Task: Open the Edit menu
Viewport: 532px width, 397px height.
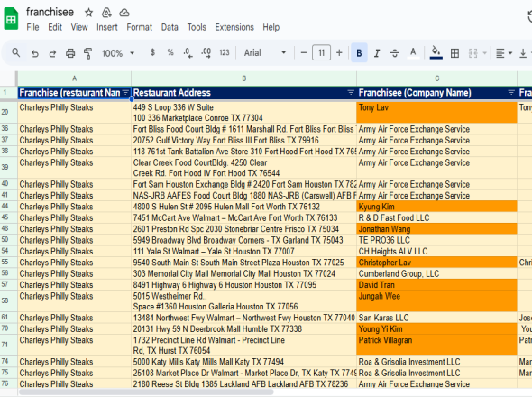Action: [55, 27]
